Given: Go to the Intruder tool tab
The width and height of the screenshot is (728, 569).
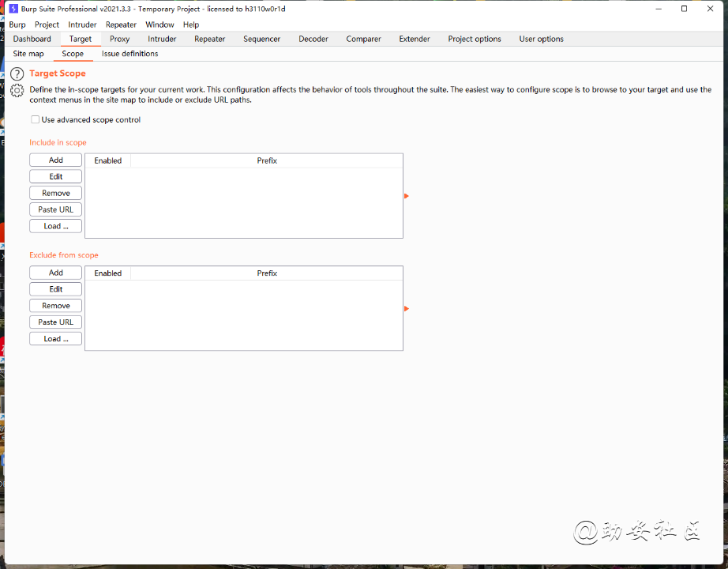Looking at the screenshot, I should click(x=162, y=39).
